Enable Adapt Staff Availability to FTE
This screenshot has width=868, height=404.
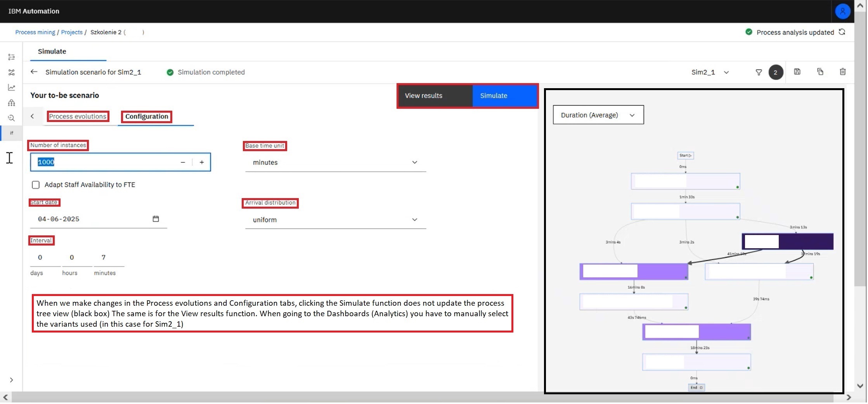pyautogui.click(x=36, y=185)
